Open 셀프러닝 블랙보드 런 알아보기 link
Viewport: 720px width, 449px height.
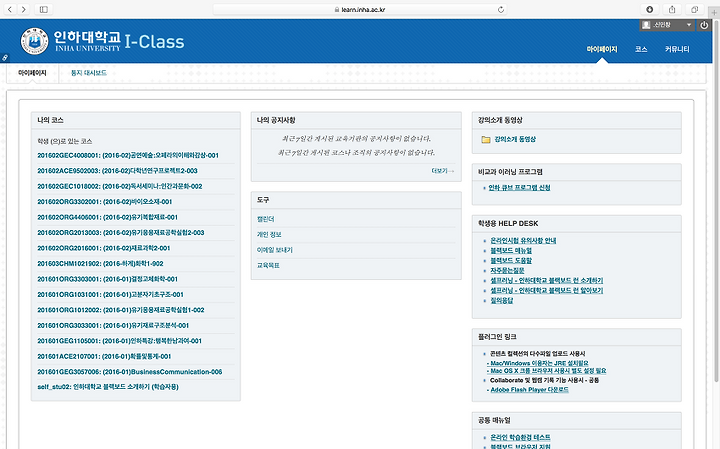coord(546,291)
